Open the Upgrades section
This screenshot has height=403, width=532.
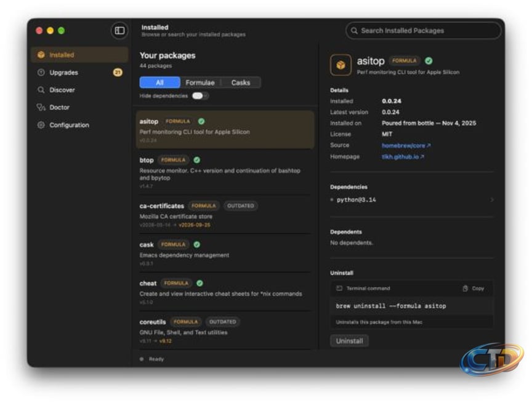[x=79, y=72]
